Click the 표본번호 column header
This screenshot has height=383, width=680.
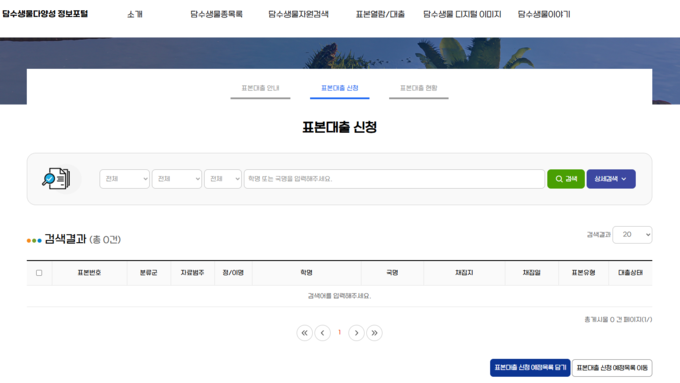89,273
